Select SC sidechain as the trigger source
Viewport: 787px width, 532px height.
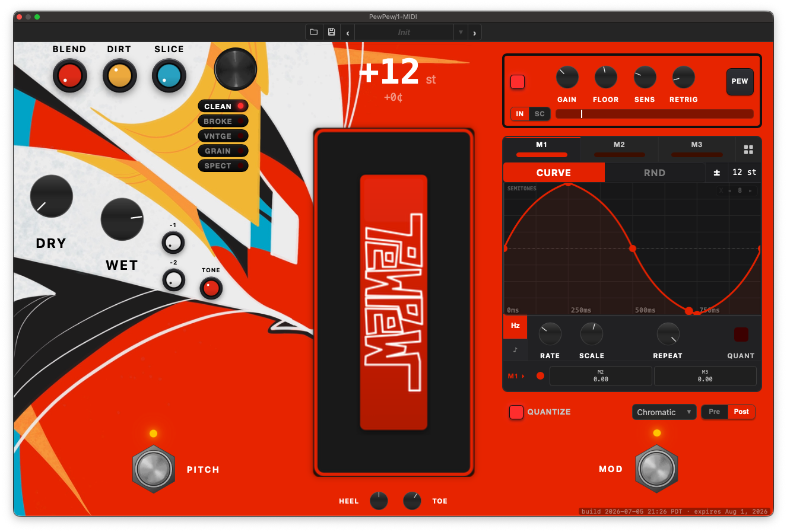pyautogui.click(x=540, y=114)
